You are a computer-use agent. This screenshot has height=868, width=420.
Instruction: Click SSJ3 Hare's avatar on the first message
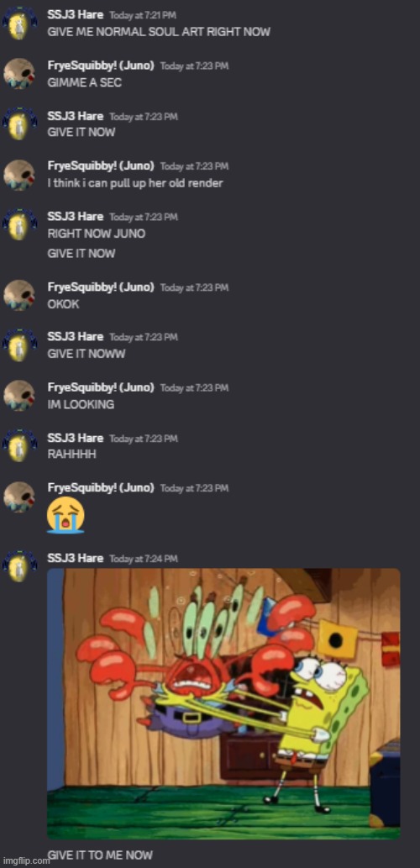19,24
